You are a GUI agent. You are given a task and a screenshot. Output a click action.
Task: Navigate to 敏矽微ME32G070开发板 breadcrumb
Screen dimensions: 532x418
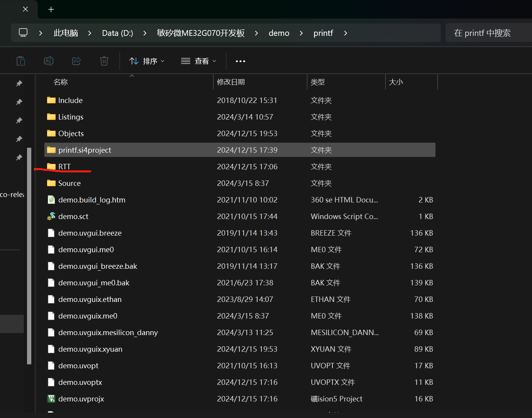[201, 33]
